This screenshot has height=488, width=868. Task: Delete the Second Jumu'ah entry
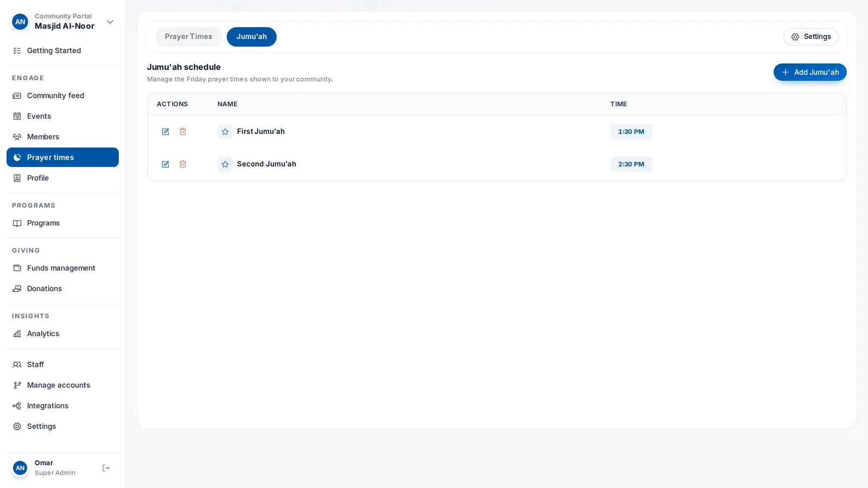point(183,164)
